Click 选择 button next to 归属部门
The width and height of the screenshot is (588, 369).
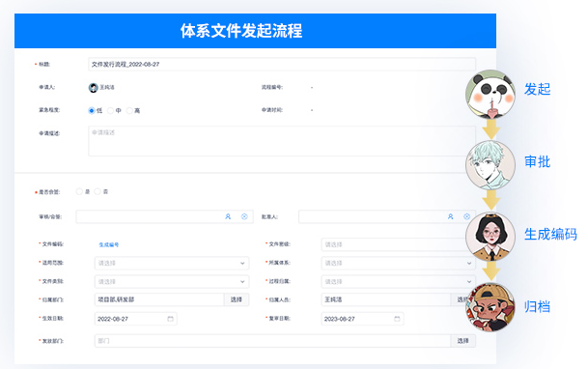tap(237, 299)
